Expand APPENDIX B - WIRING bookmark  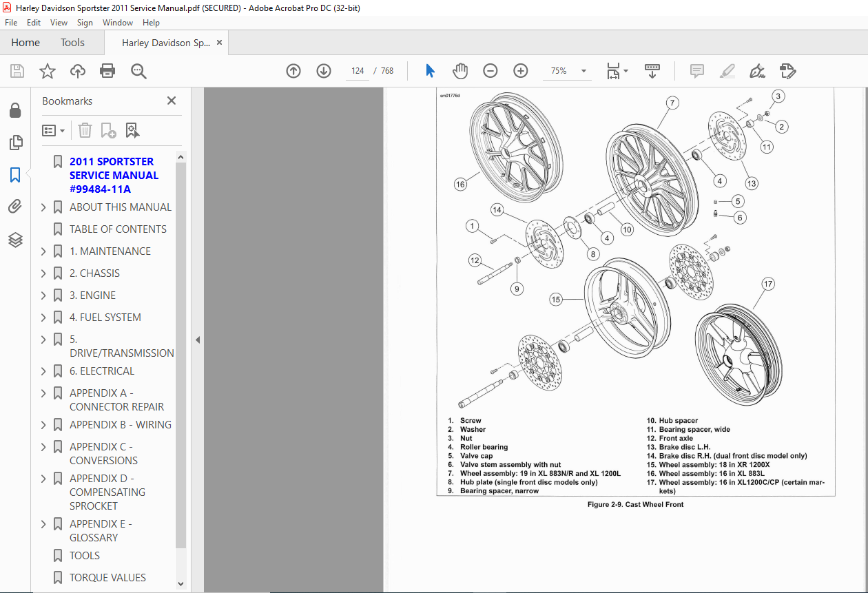(44, 425)
